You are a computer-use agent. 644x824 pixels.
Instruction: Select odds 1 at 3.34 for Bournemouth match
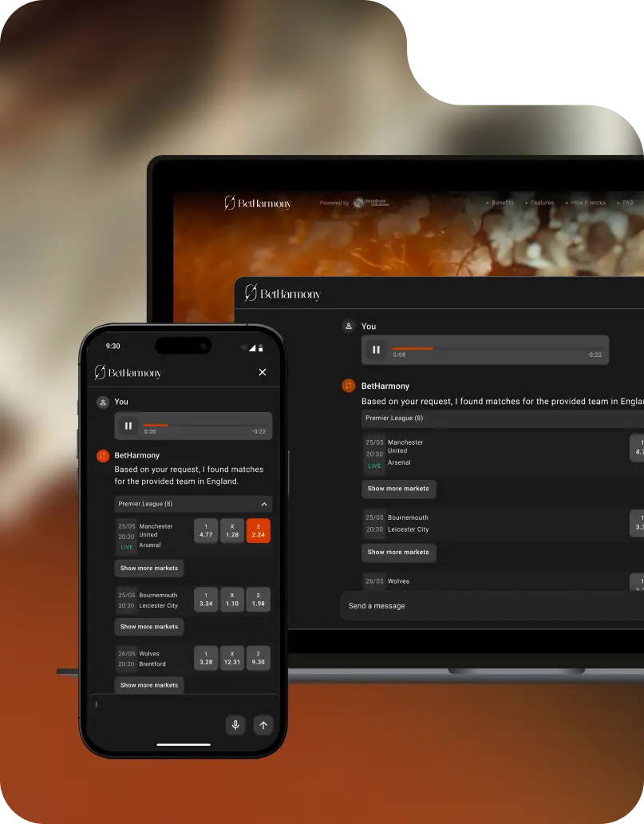206,600
